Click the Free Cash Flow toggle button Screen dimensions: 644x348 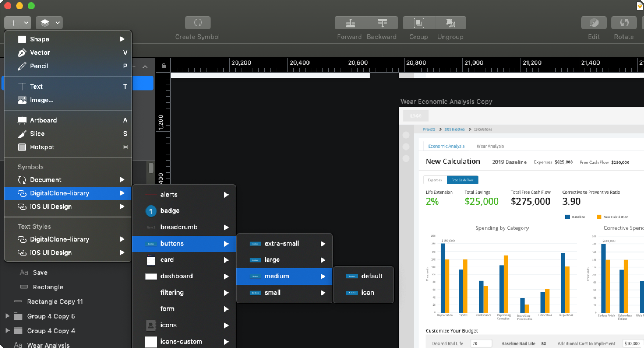(462, 180)
